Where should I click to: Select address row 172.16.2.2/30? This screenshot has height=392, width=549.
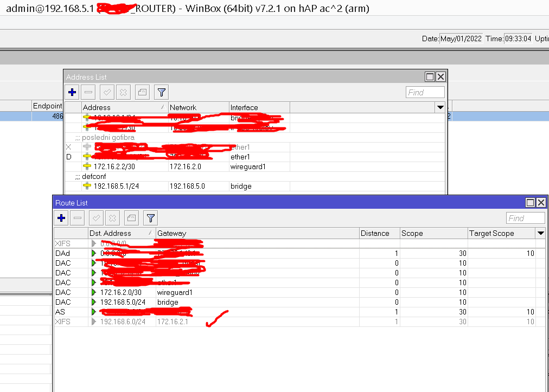[254, 166]
